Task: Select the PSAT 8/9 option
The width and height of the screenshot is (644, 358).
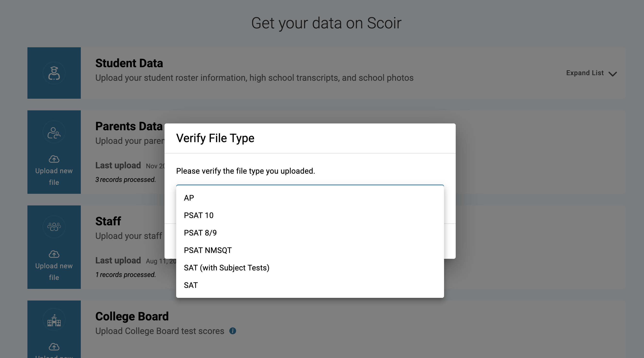Action: coord(200,233)
